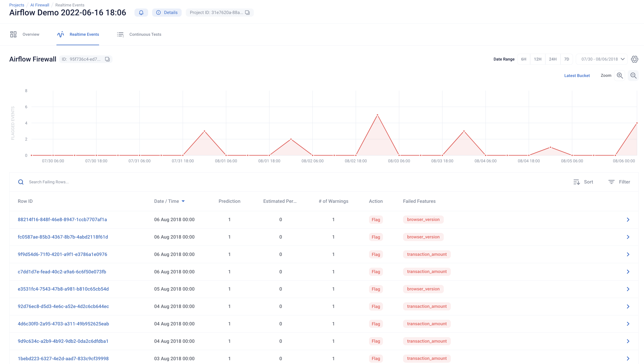Expand row c7dd1d7e with its chevron

(628, 272)
